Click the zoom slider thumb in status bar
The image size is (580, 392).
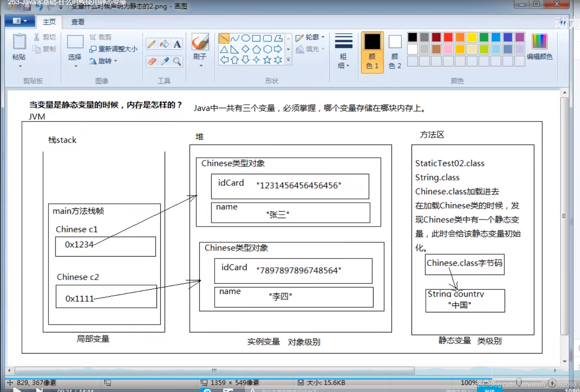click(519, 382)
